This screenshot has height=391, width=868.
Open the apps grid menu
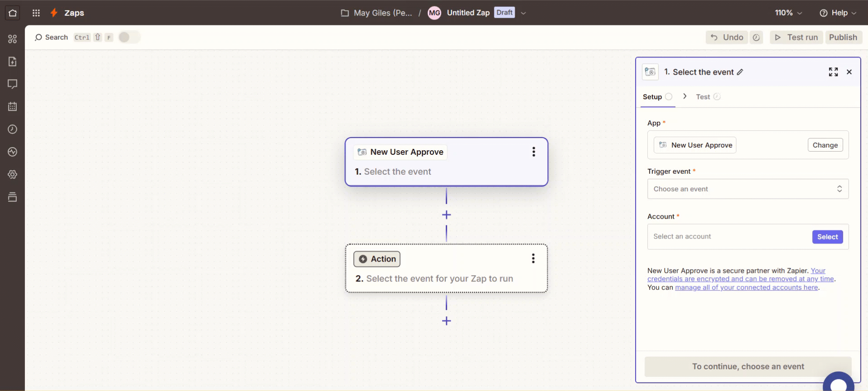pyautogui.click(x=36, y=13)
